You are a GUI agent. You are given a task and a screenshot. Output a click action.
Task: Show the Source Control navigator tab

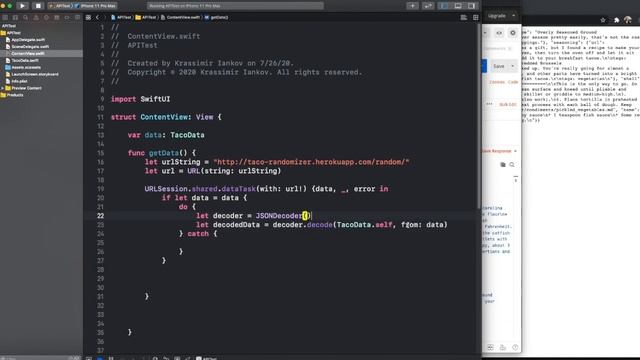click(15, 18)
